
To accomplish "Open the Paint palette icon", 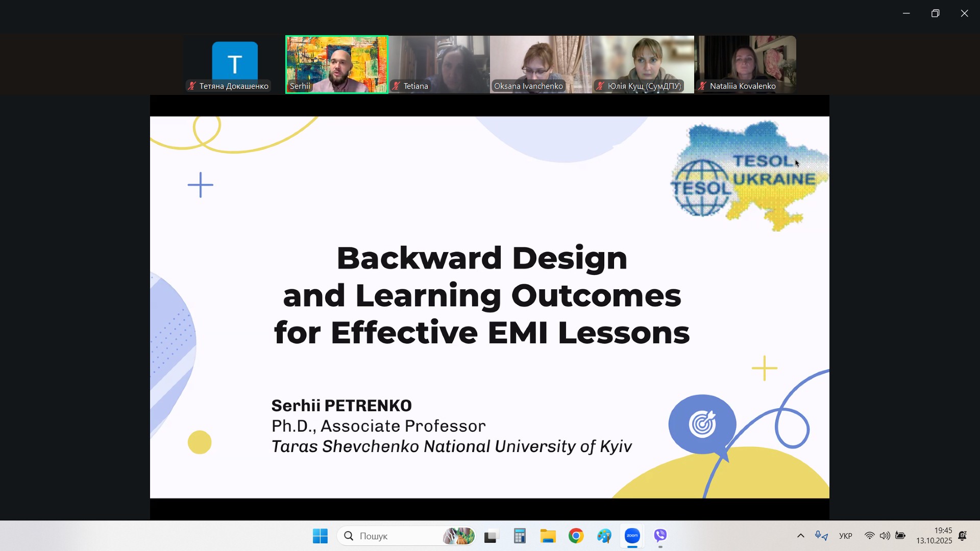I will pyautogui.click(x=604, y=536).
